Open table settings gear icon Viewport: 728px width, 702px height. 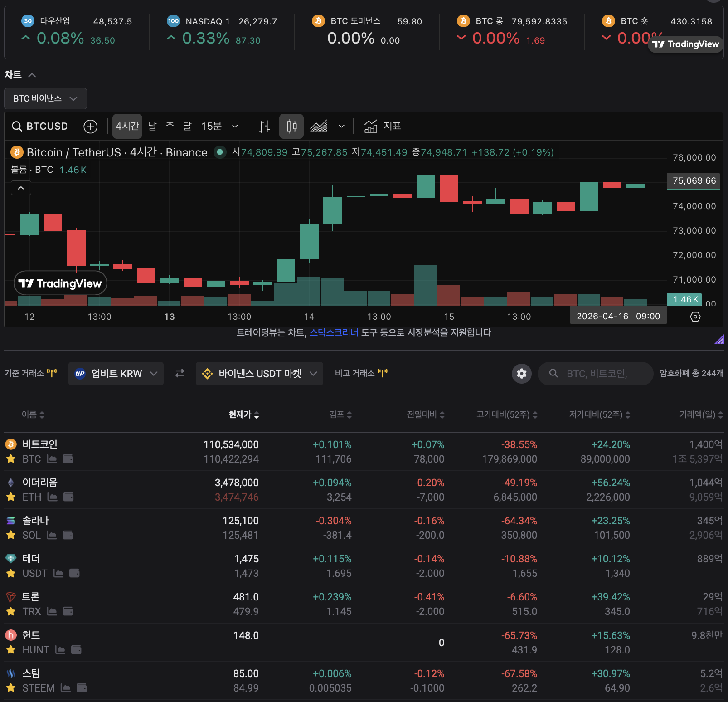[522, 373]
